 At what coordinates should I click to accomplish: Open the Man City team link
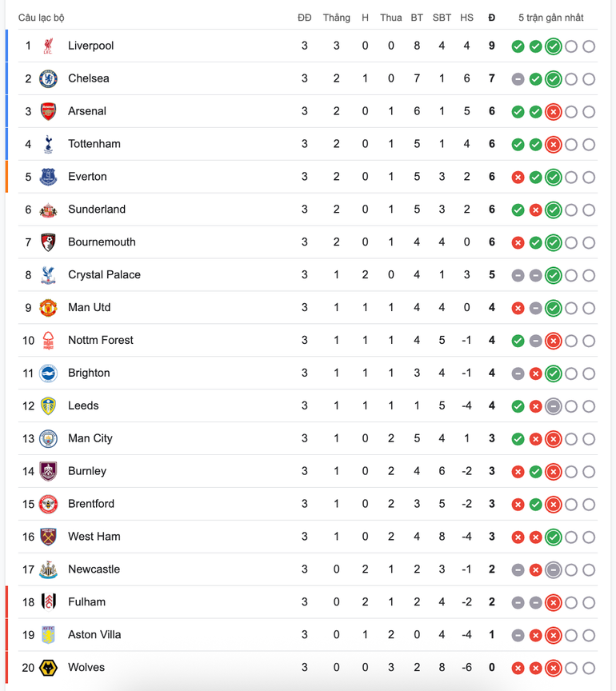90,438
